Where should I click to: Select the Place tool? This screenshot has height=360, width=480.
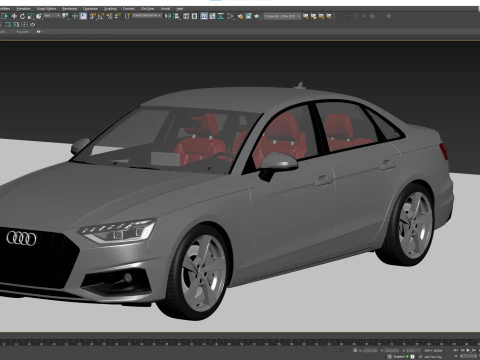(x=39, y=16)
